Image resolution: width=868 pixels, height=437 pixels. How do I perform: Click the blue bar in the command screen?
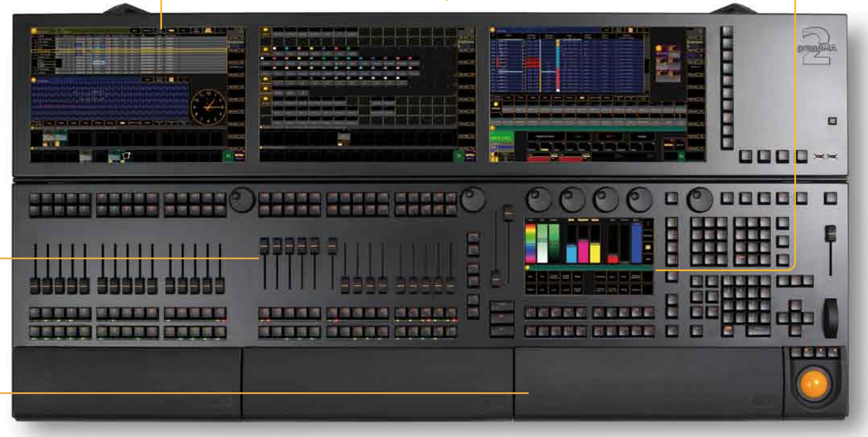click(x=636, y=243)
